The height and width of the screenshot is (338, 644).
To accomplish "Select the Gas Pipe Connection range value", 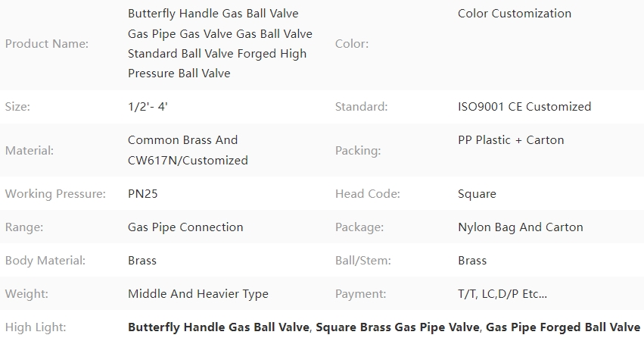I will click(185, 227).
